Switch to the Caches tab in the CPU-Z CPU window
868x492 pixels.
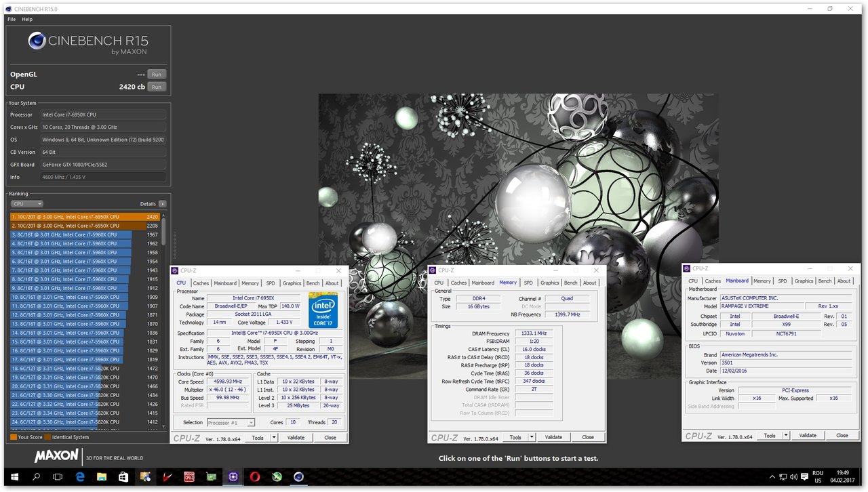201,283
